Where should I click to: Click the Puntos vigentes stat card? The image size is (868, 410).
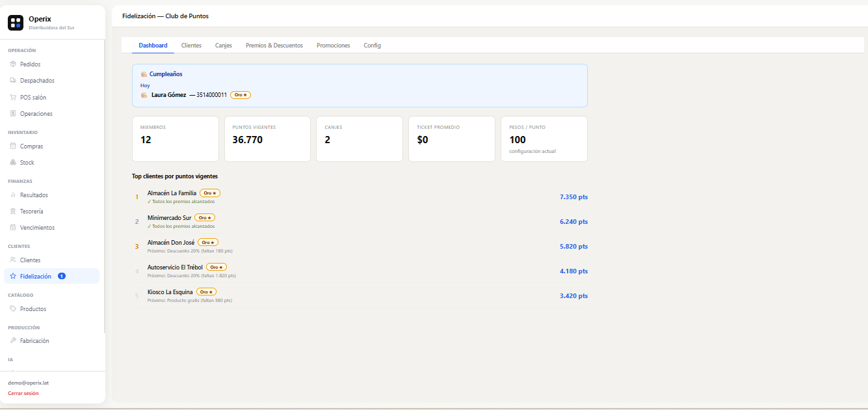point(267,139)
